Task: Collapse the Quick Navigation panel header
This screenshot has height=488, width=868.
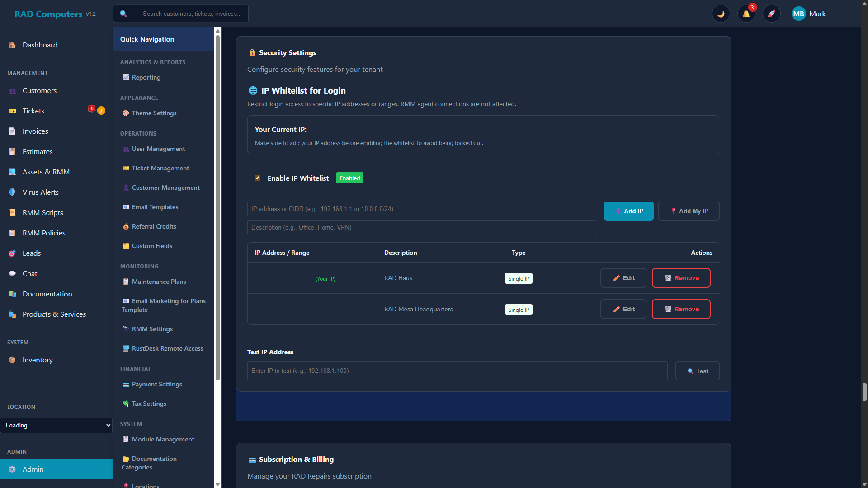Action: 147,39
